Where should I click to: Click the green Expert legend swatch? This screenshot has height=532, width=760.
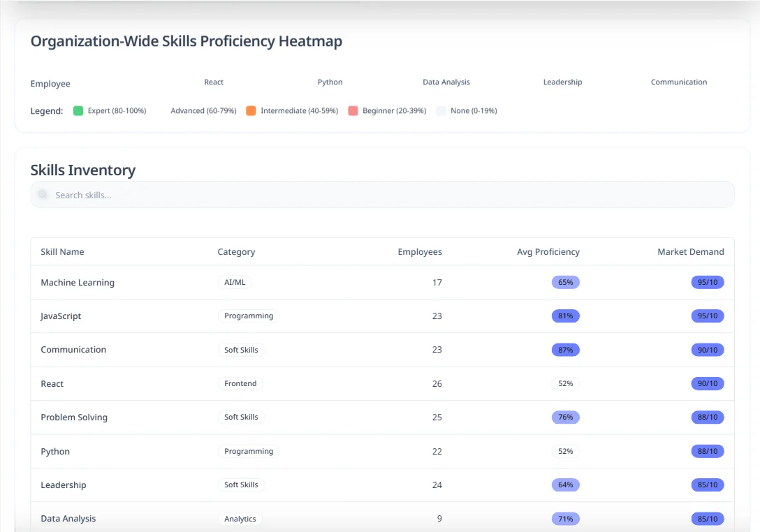tap(78, 110)
